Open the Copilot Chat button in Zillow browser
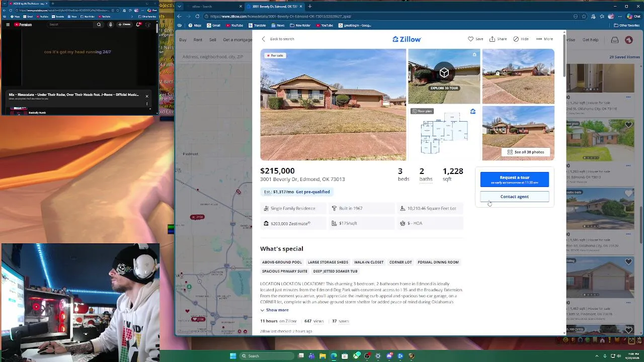644x362 pixels. 633,16
